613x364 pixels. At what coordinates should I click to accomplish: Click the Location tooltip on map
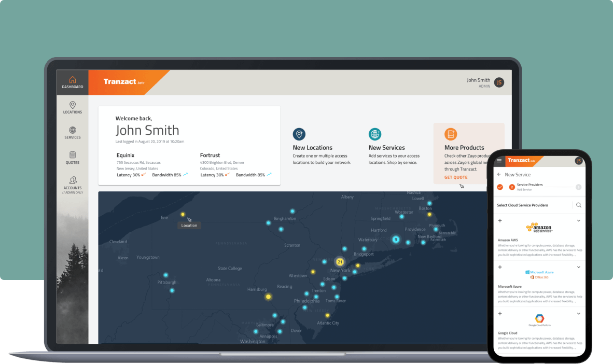(x=189, y=225)
